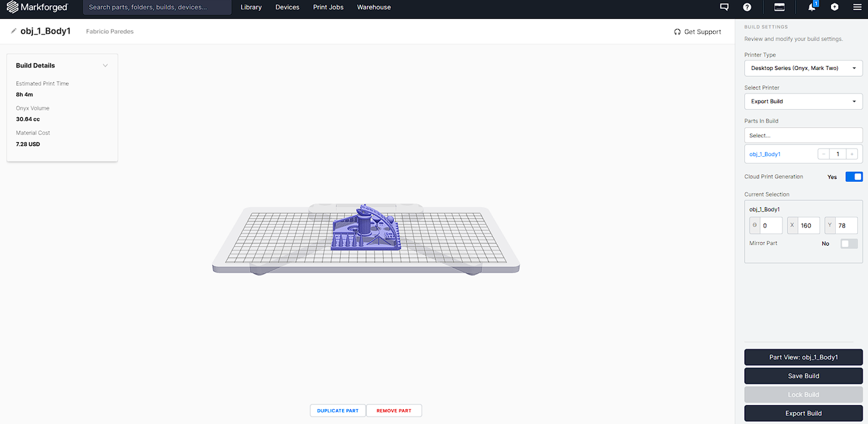Click the 7.28 USD cost value
The width and height of the screenshot is (868, 424).
coord(28,144)
